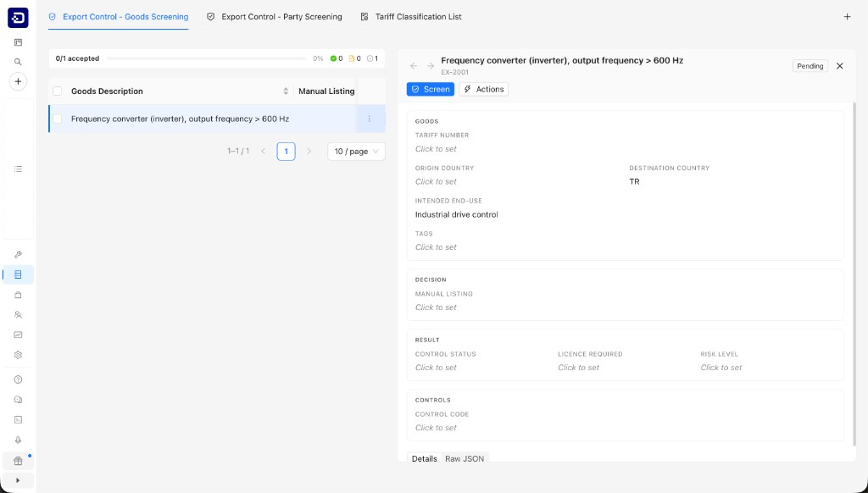Click the green accepted count indicator

coord(337,58)
